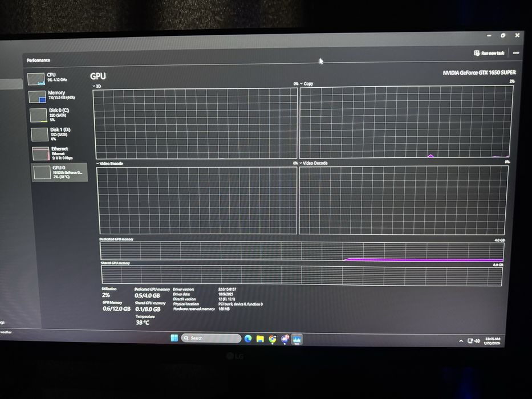Open the chat app icon with the notification badge

coord(285,339)
